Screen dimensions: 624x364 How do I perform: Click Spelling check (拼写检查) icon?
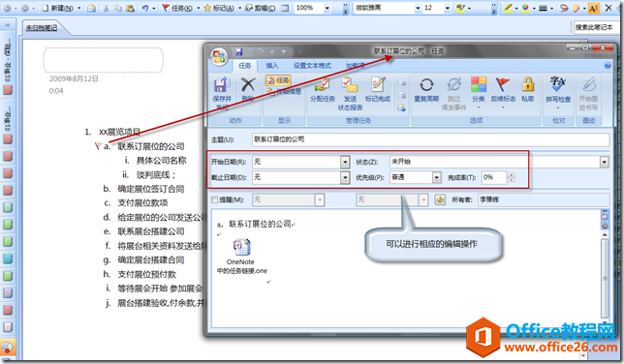point(558,84)
